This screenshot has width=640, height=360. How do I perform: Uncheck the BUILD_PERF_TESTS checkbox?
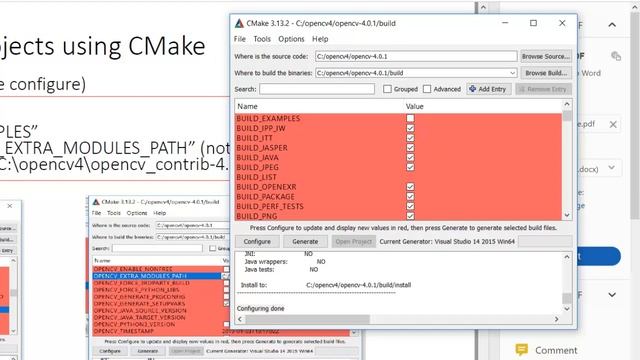click(x=410, y=207)
